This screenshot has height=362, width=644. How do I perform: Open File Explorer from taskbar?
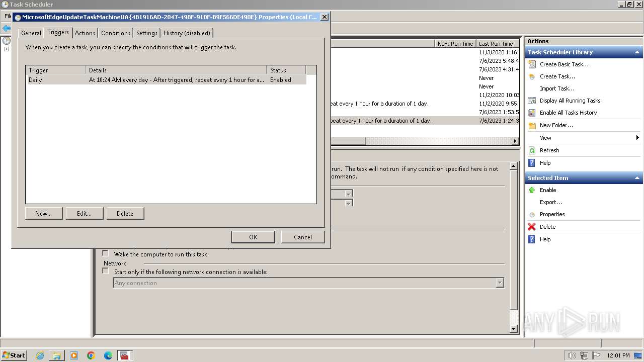(x=57, y=355)
